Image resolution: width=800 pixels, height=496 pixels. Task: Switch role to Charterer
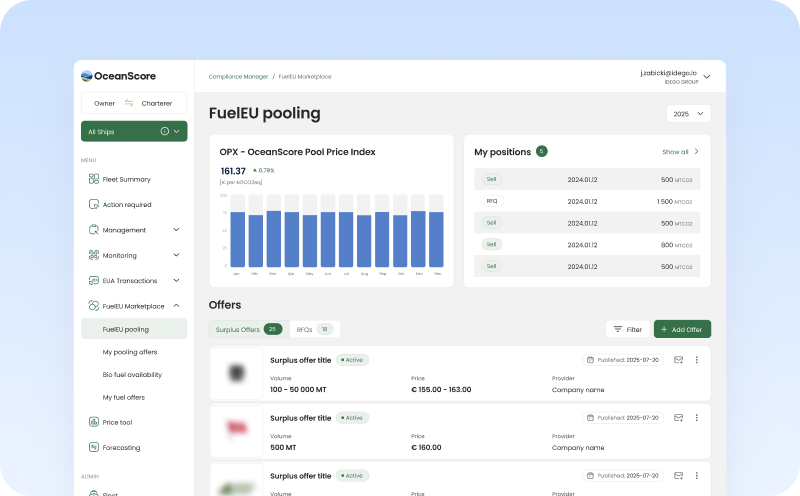(x=156, y=103)
